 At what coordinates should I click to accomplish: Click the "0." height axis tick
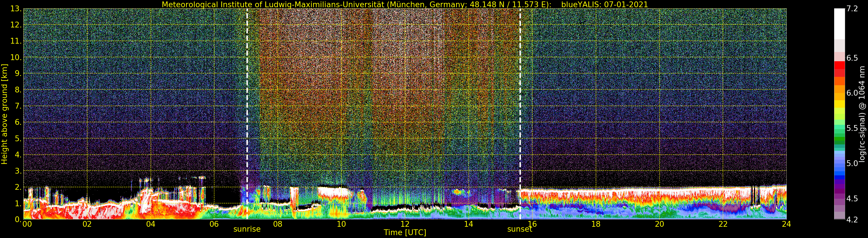coord(19,219)
